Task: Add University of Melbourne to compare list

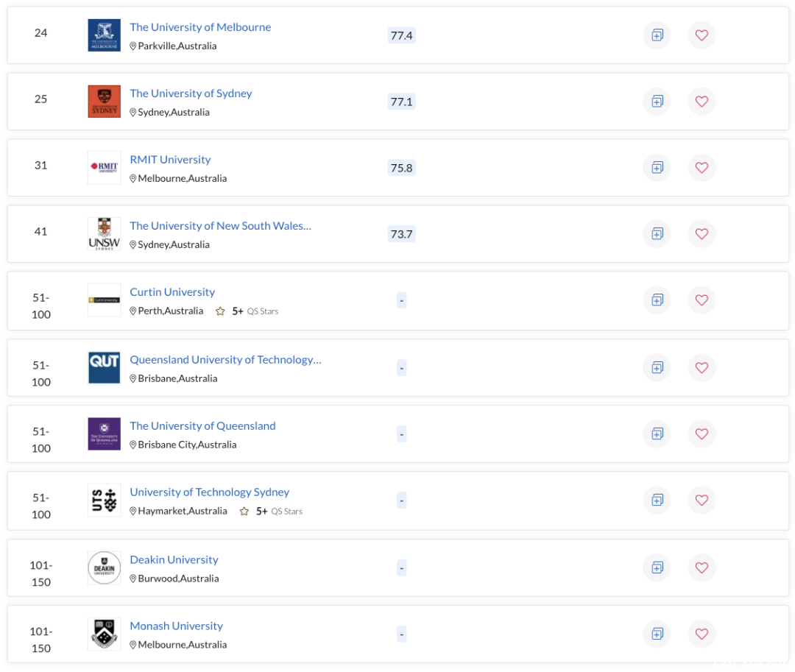Action: 657,35
